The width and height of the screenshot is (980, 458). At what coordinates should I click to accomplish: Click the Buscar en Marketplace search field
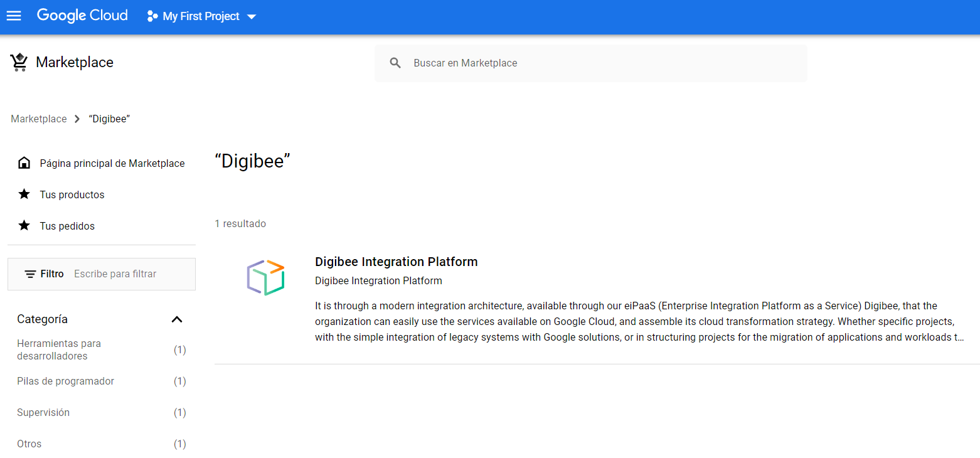click(602, 63)
